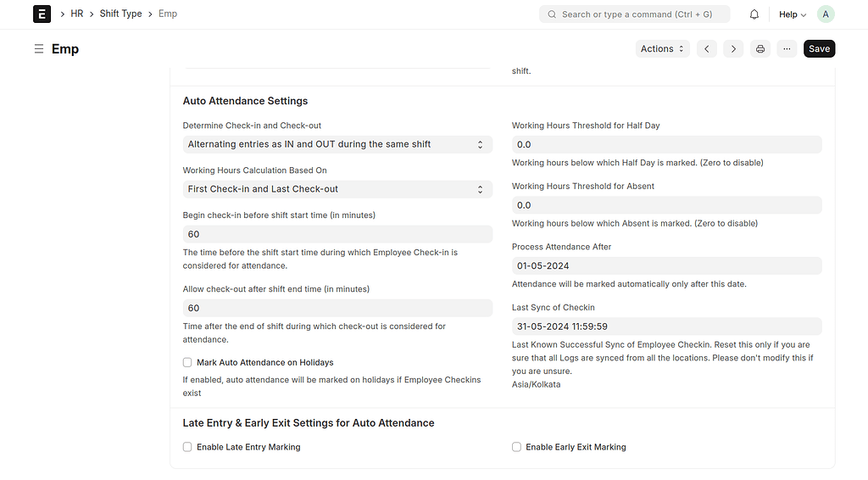Open the Shift Type breadcrumb link
Image resolution: width=868 pixels, height=480 pixels.
click(120, 14)
